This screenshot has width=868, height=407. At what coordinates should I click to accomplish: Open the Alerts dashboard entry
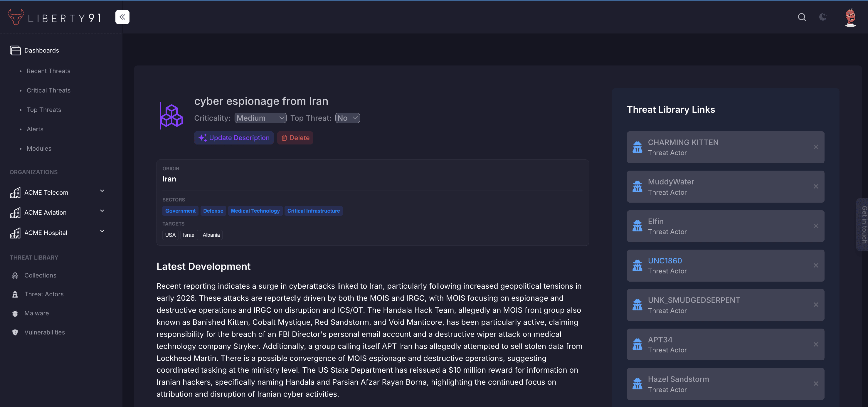35,129
